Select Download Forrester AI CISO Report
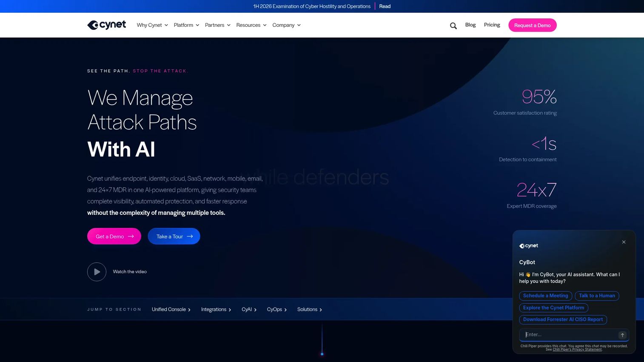This screenshot has height=362, width=644. (x=563, y=319)
